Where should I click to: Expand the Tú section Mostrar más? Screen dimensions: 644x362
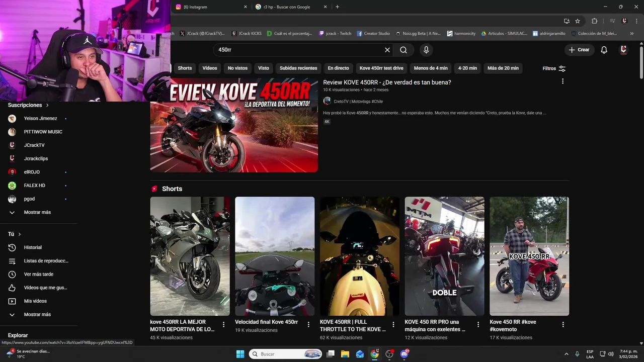coord(38,314)
